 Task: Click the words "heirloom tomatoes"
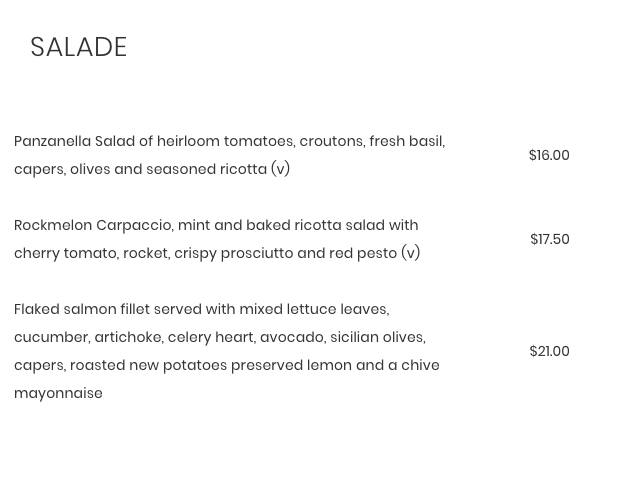(x=226, y=142)
